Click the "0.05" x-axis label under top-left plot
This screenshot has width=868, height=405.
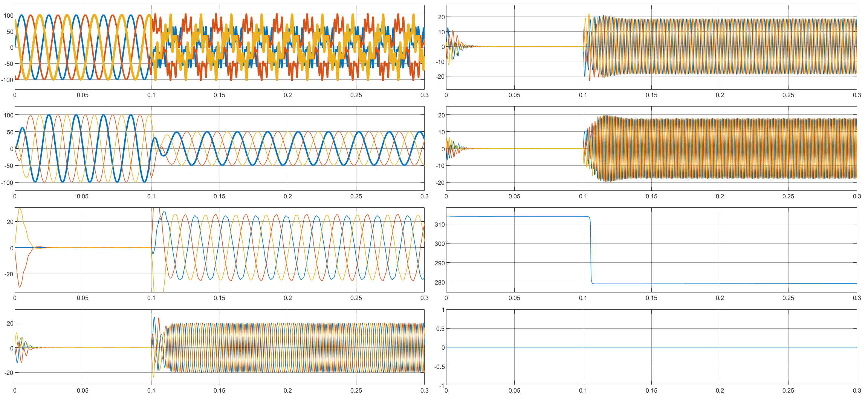pyautogui.click(x=83, y=95)
